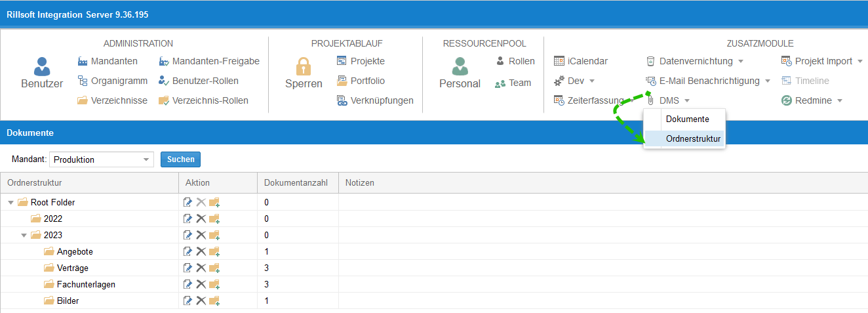Click the Ordnerstruktur column header
Screen dimensions: 868x313
[89, 182]
